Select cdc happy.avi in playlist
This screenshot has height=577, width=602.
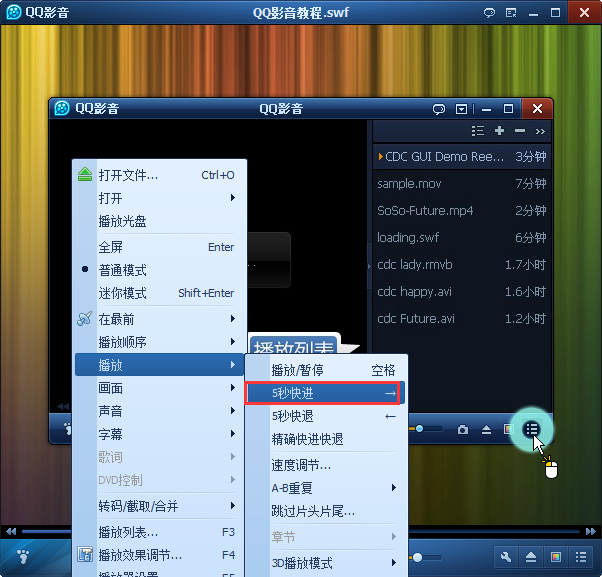462,292
